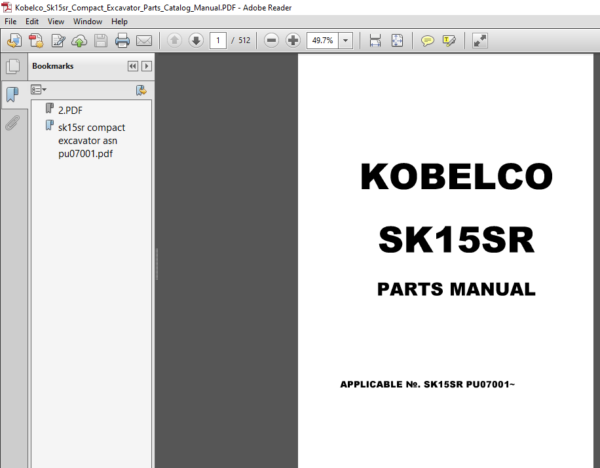Click the zoom out minus button
This screenshot has height=468, width=600.
pos(271,40)
